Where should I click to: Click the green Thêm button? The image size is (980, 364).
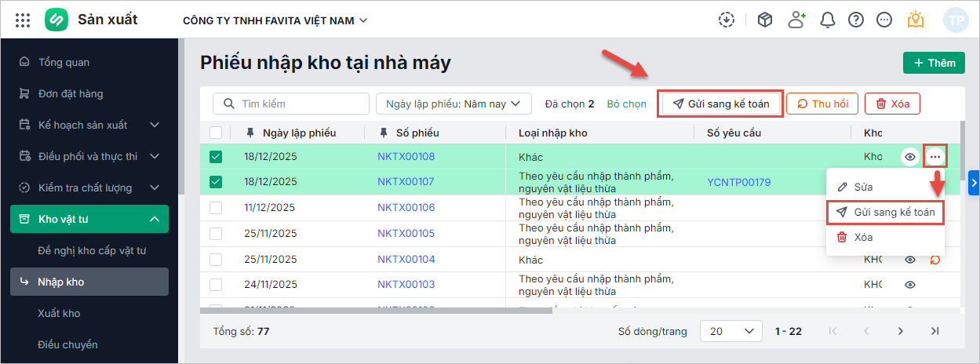pos(934,64)
